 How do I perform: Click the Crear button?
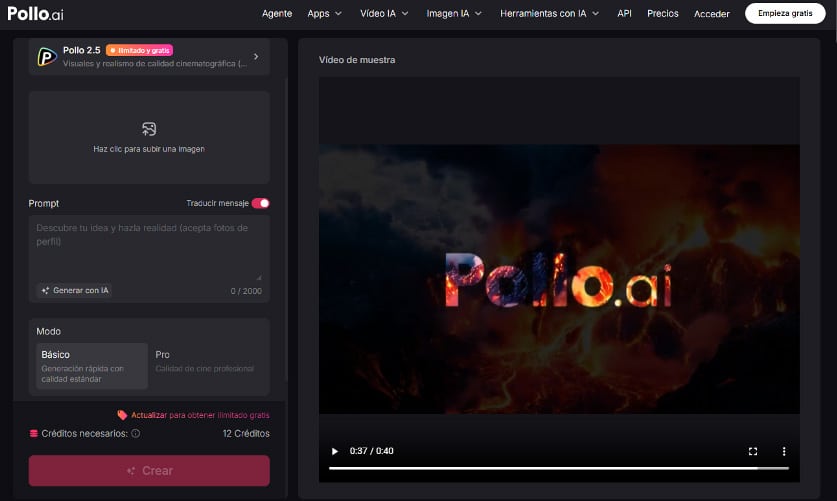point(149,471)
